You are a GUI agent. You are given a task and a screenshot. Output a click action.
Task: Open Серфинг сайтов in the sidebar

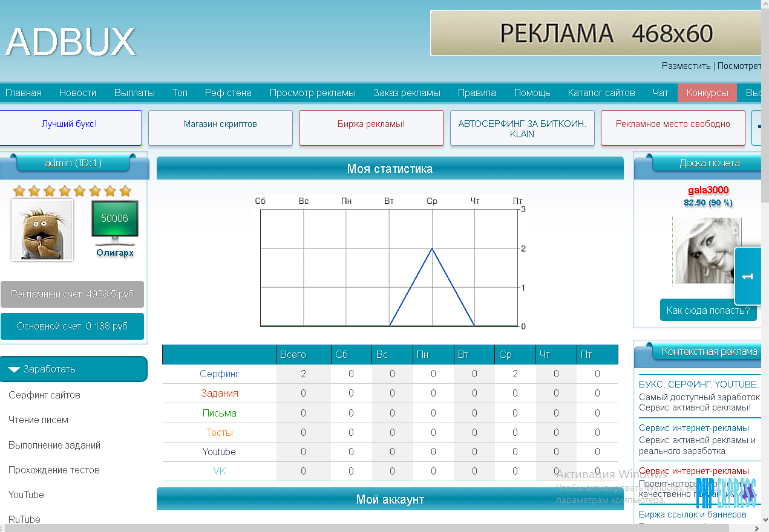pos(44,395)
